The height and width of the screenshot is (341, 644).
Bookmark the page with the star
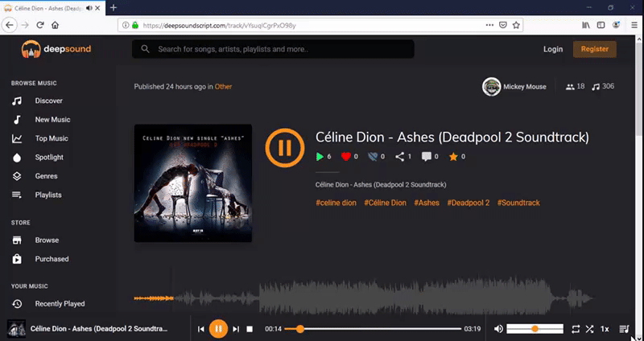click(x=516, y=25)
